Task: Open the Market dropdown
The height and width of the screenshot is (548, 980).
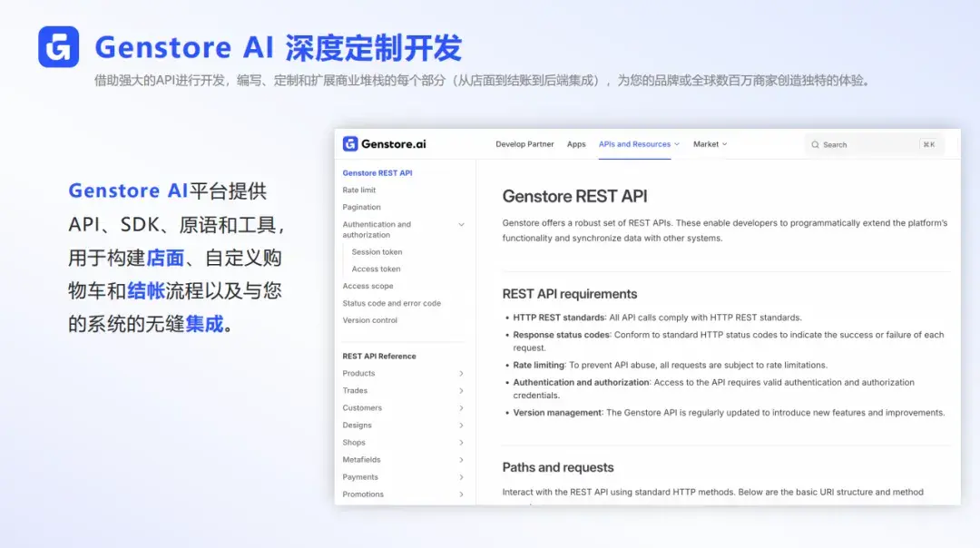Action: click(710, 143)
